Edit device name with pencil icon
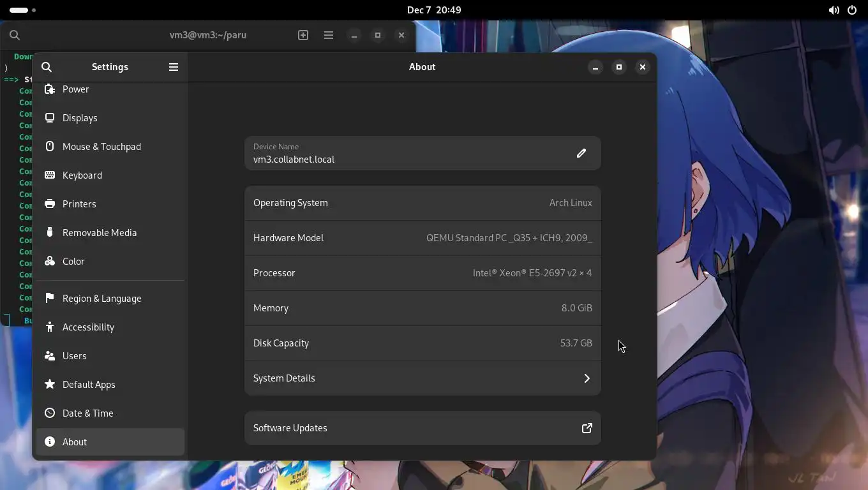868x490 pixels. tap(581, 153)
